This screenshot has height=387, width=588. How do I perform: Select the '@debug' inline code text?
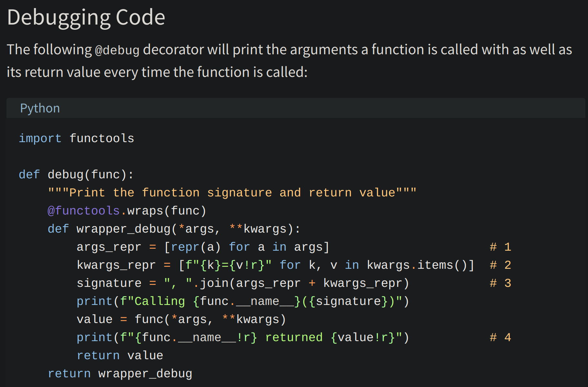pos(117,50)
